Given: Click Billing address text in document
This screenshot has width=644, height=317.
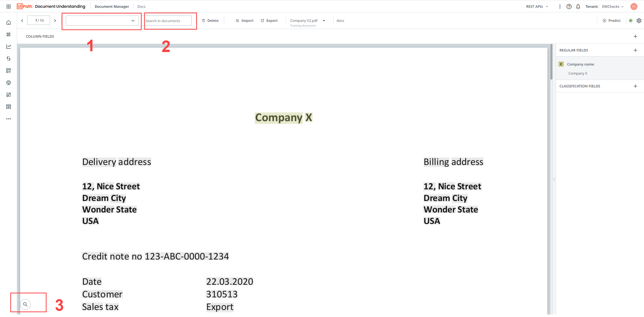Looking at the screenshot, I should tap(453, 162).
